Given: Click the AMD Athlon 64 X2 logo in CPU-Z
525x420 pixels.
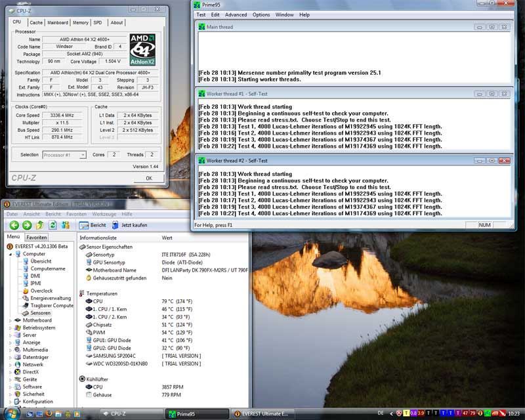Looking at the screenshot, I should pos(142,50).
